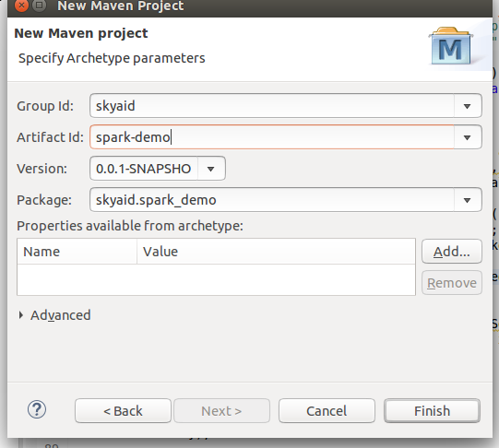Close the New Maven Project dialog
The width and height of the screenshot is (499, 448).
click(x=21, y=6)
